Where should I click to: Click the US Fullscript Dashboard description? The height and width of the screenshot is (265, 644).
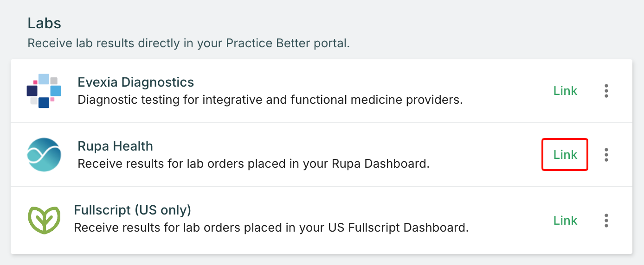click(x=271, y=227)
